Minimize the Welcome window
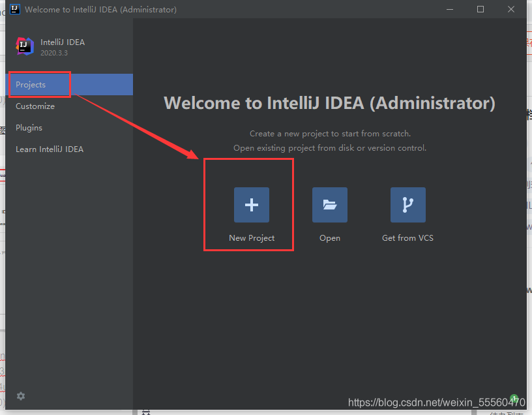Viewport: 532px width, 415px height. (x=450, y=10)
